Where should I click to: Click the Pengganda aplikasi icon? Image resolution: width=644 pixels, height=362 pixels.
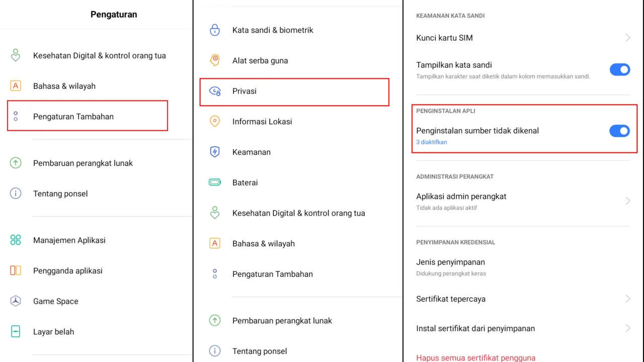click(x=15, y=270)
